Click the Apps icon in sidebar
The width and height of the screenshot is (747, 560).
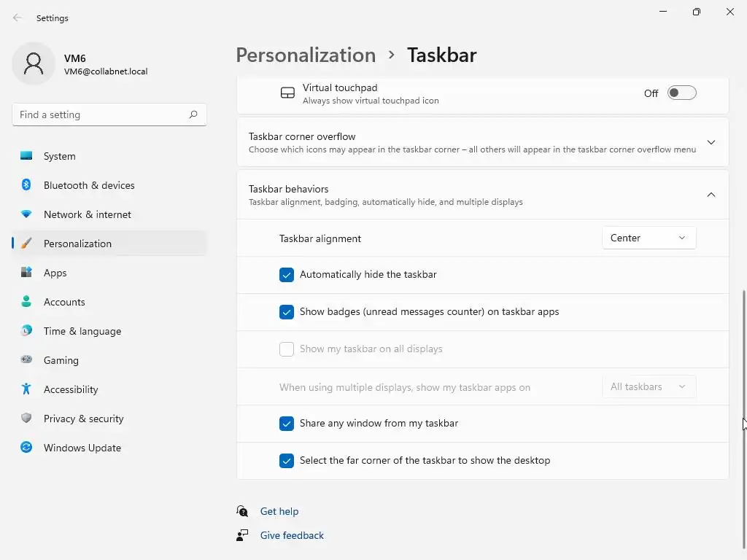tap(26, 273)
